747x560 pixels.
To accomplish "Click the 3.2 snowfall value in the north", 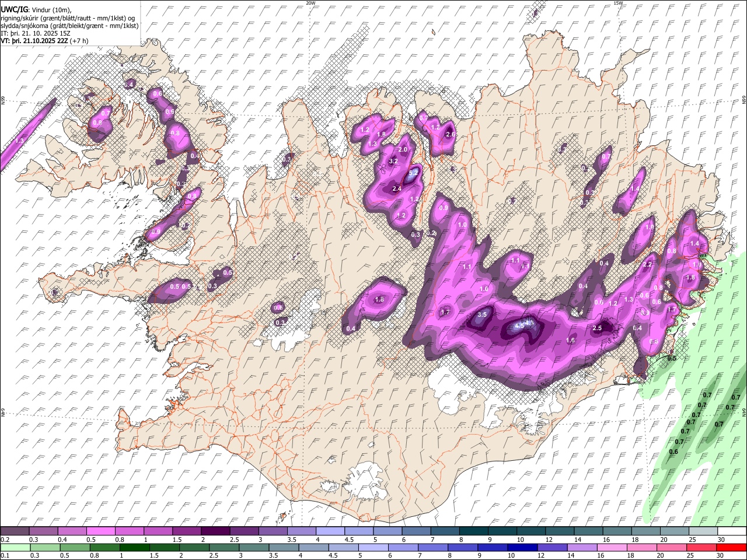I will [x=393, y=161].
